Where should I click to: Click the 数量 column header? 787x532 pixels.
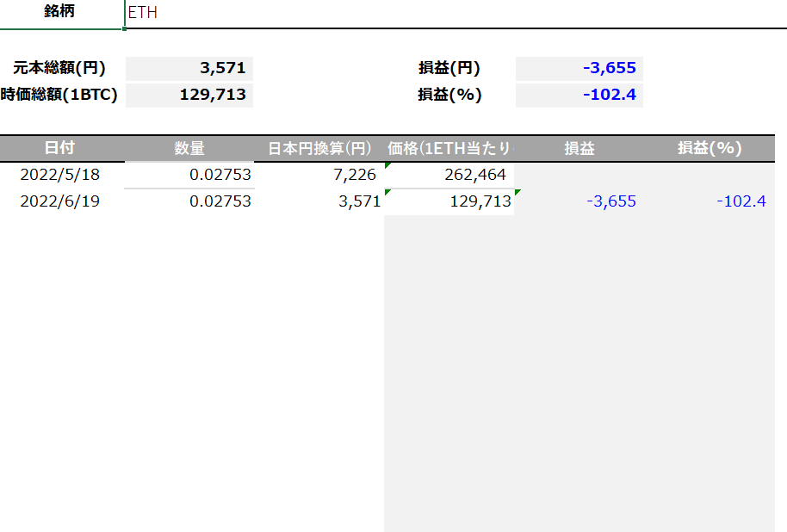point(189,148)
